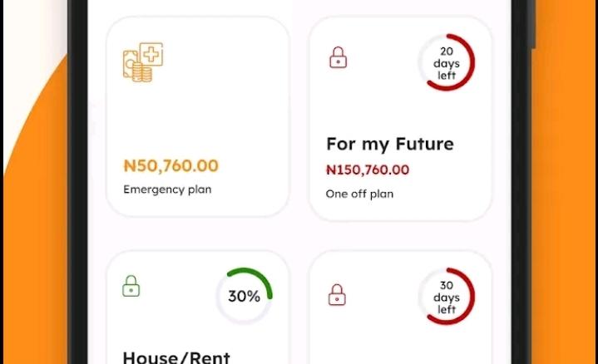Open the card with 30 days left
This screenshot has width=598, height=364.
pos(400,307)
